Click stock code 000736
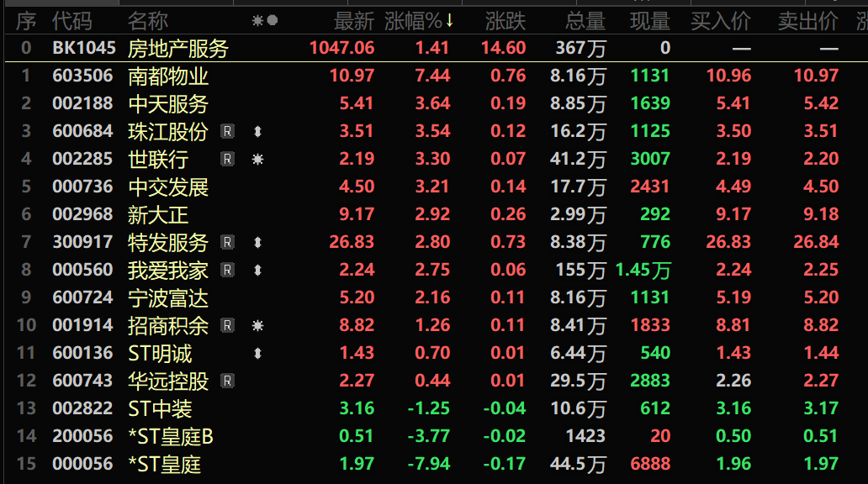868x484 pixels. (x=82, y=187)
